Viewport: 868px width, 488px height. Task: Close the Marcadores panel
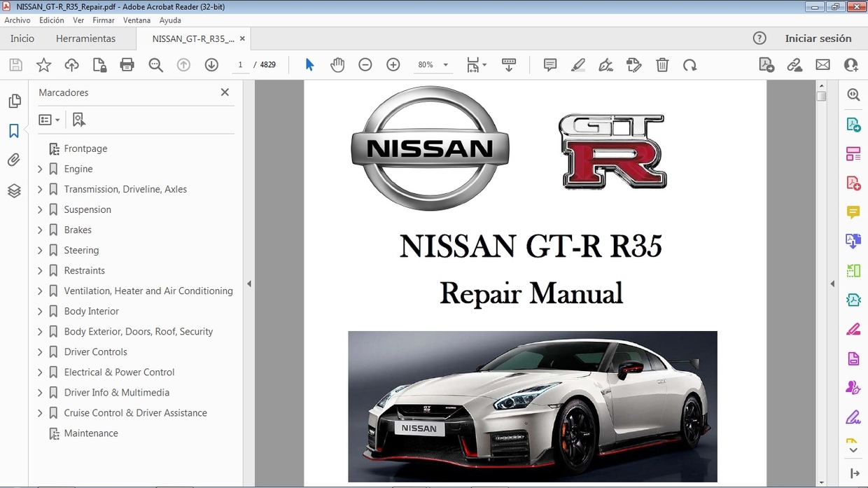click(x=225, y=92)
